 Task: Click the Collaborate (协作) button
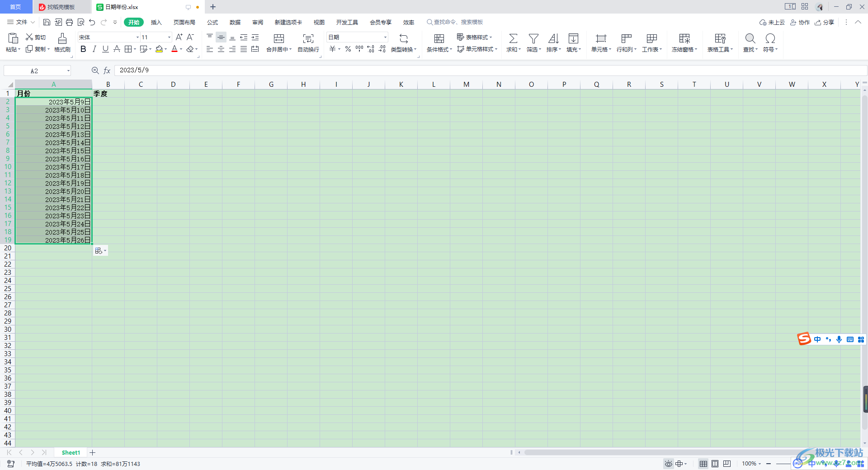(x=800, y=22)
